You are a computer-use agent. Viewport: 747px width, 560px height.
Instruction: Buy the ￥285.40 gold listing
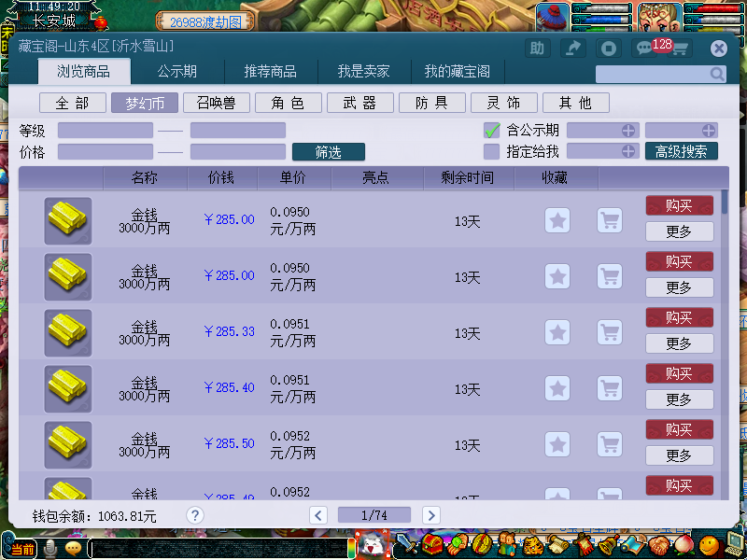(680, 373)
